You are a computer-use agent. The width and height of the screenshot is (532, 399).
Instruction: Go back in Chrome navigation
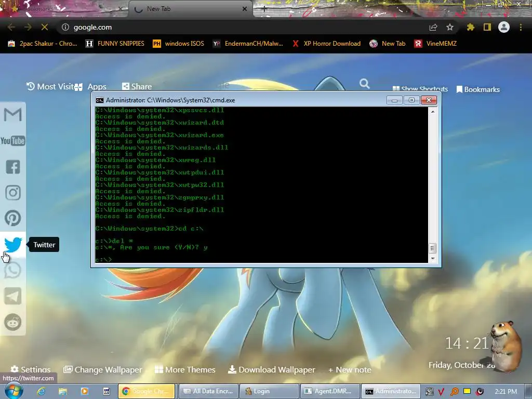tap(11, 27)
